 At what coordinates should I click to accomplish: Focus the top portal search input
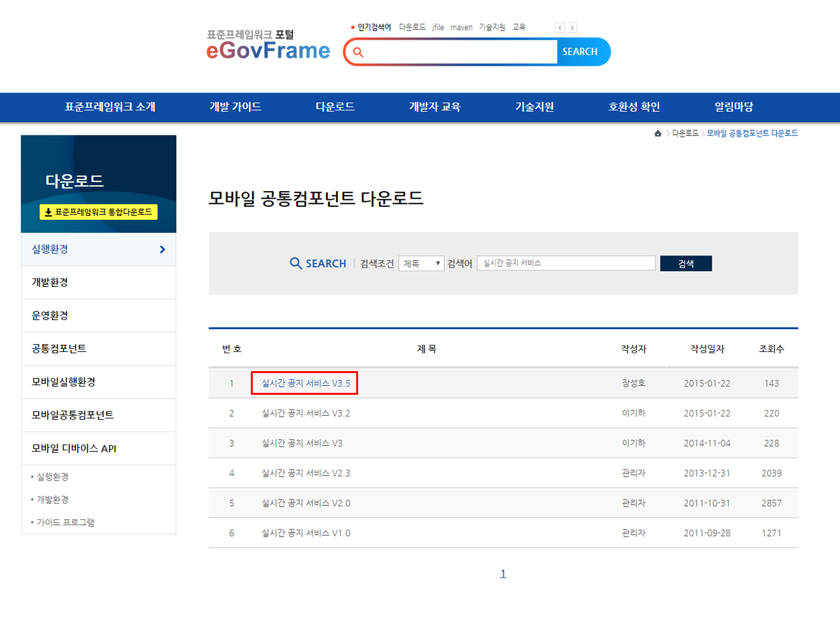pyautogui.click(x=461, y=52)
